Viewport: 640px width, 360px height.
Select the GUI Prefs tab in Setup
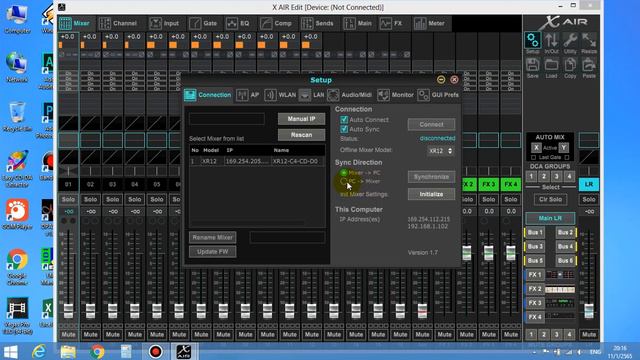[438, 95]
